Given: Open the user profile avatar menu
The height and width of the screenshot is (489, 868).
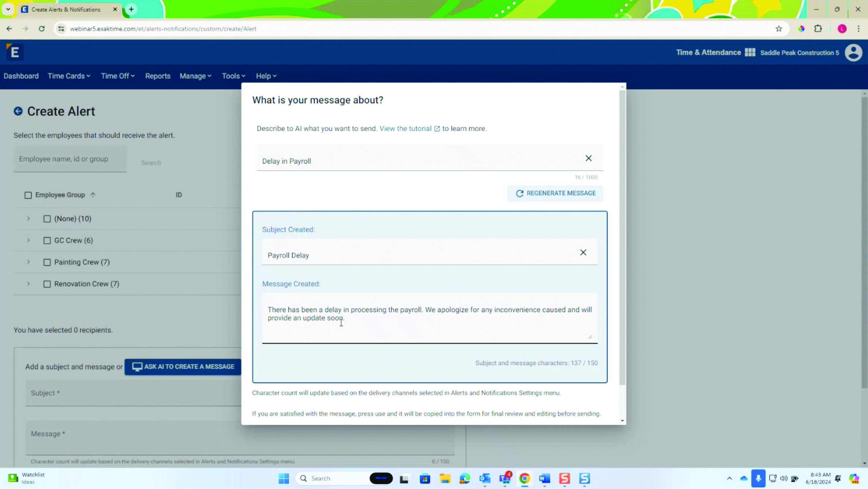Looking at the screenshot, I should point(853,53).
